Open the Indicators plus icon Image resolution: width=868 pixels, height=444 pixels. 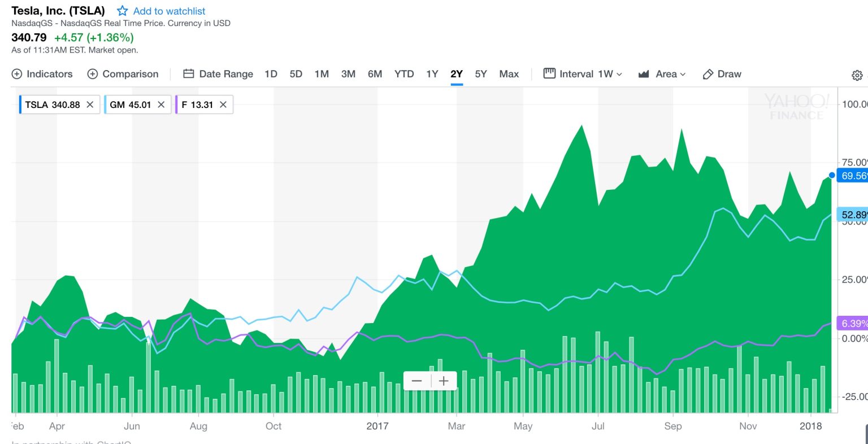(x=17, y=74)
